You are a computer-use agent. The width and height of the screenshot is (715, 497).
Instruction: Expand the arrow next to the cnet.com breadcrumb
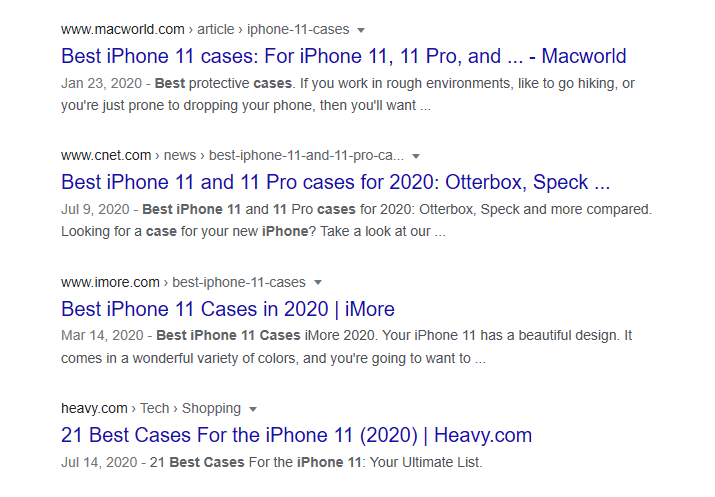coord(416,156)
